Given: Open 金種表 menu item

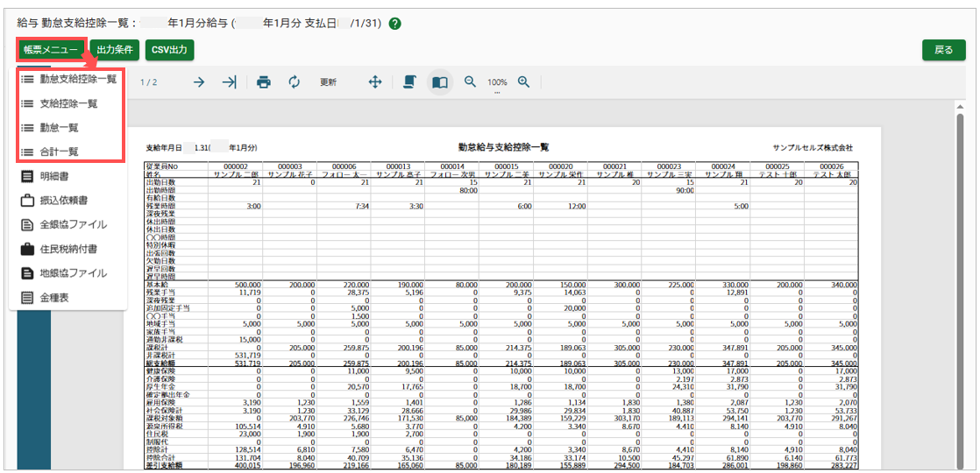Looking at the screenshot, I should pyautogui.click(x=68, y=298).
